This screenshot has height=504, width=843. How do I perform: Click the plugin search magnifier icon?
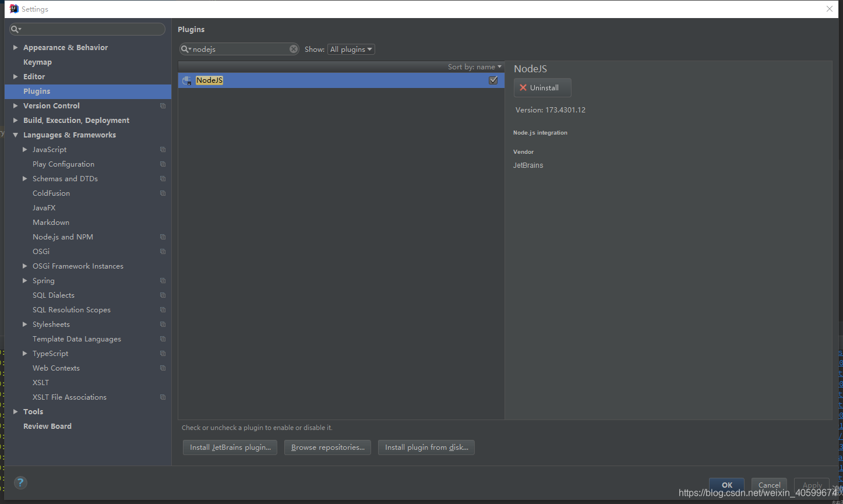185,49
